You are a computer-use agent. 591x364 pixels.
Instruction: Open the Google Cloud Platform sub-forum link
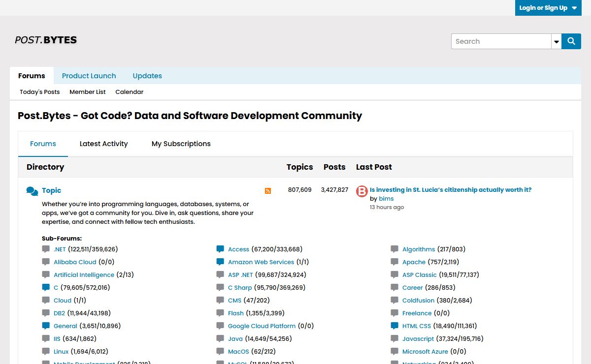[262, 326]
